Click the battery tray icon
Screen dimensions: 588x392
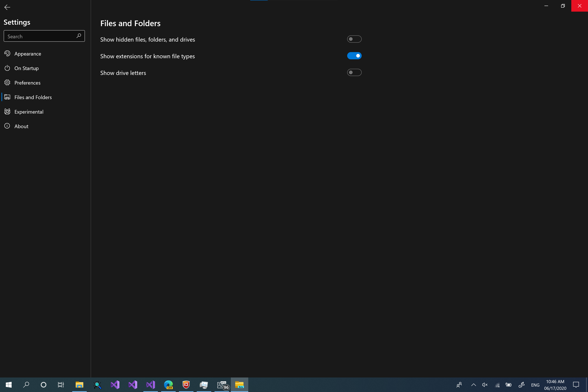(509, 385)
